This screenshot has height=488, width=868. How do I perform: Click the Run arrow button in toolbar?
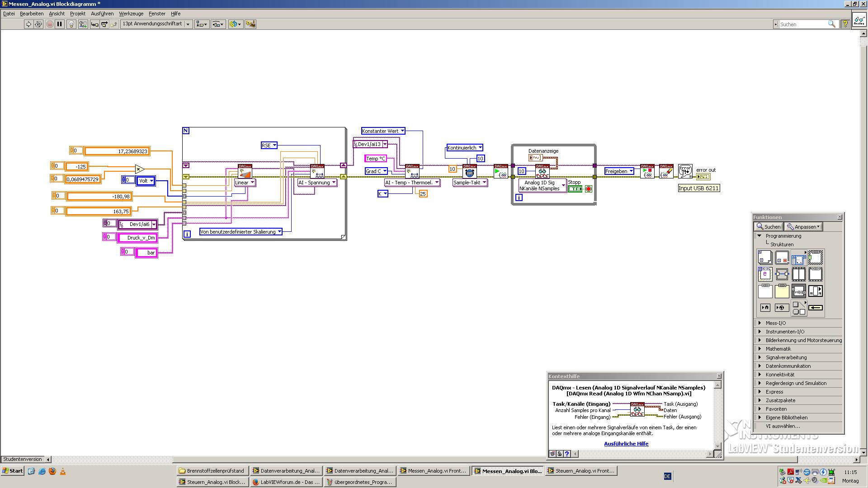(28, 24)
